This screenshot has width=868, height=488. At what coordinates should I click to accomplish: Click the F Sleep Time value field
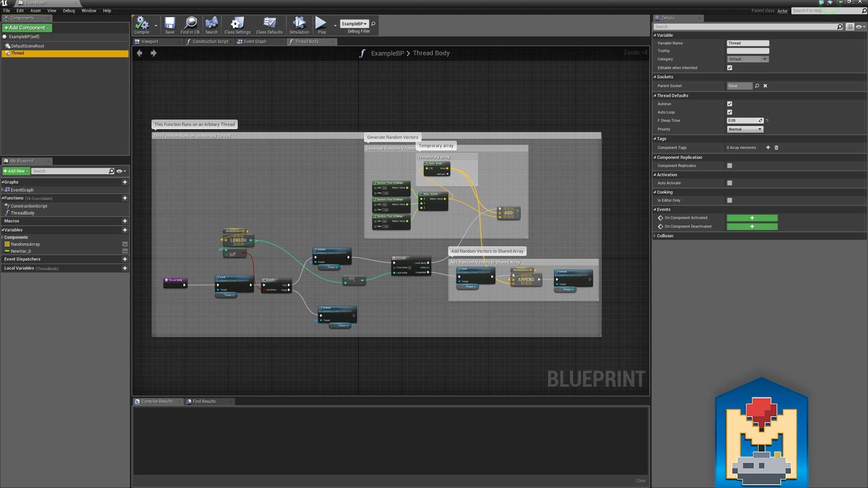tap(743, 121)
